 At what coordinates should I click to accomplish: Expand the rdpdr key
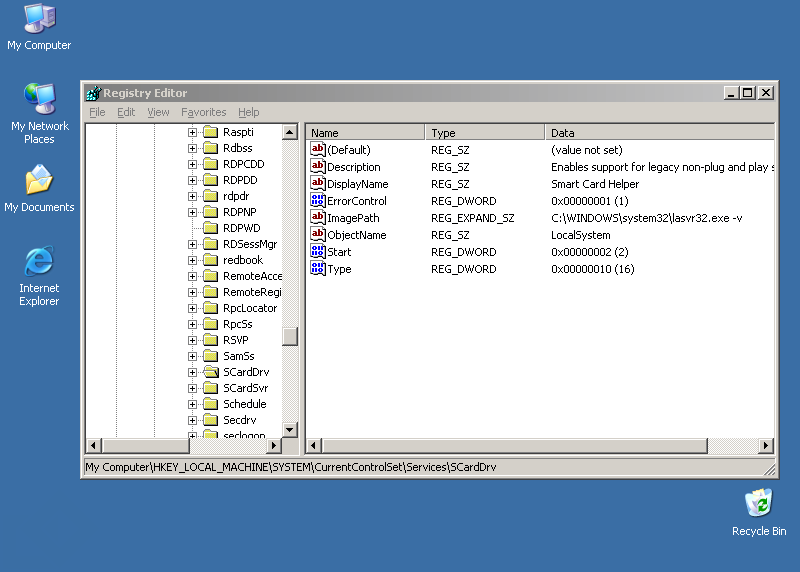192,196
